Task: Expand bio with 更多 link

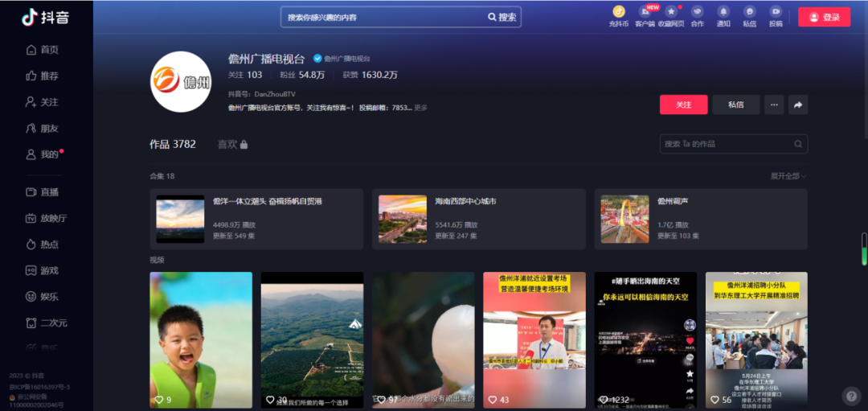Action: [x=420, y=108]
